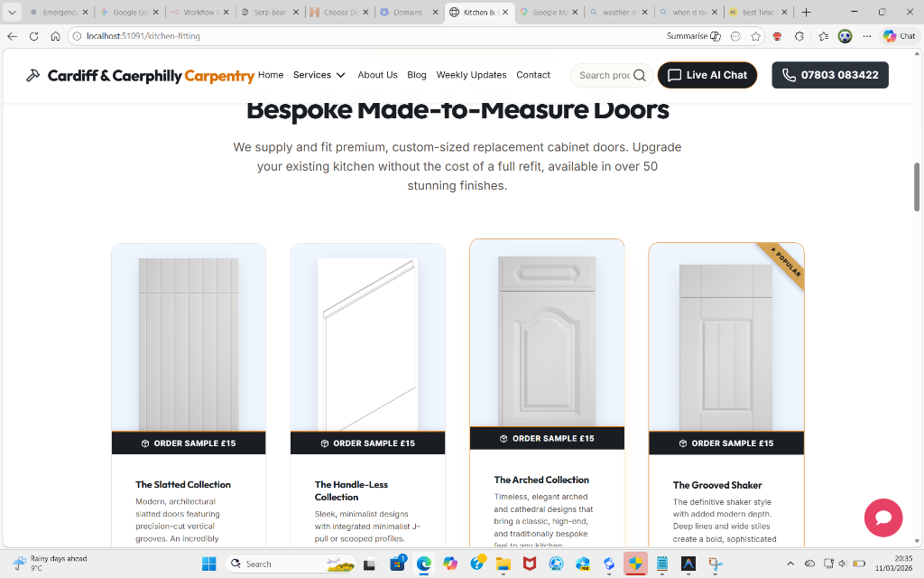Screen dimensions: 924x578
Task: Open Copilot Chat in browser toolbar
Action: click(900, 36)
